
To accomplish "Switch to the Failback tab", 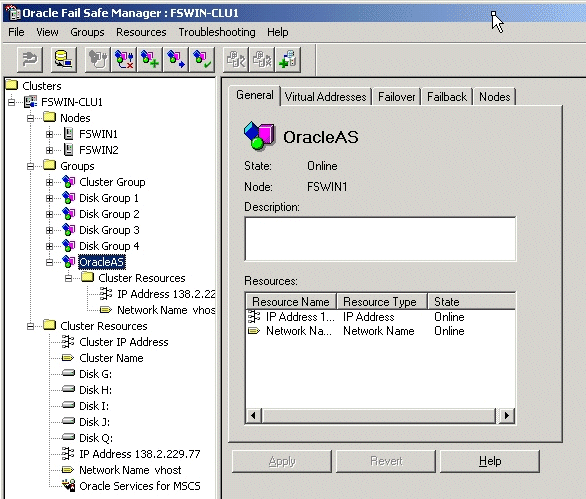I will click(447, 97).
